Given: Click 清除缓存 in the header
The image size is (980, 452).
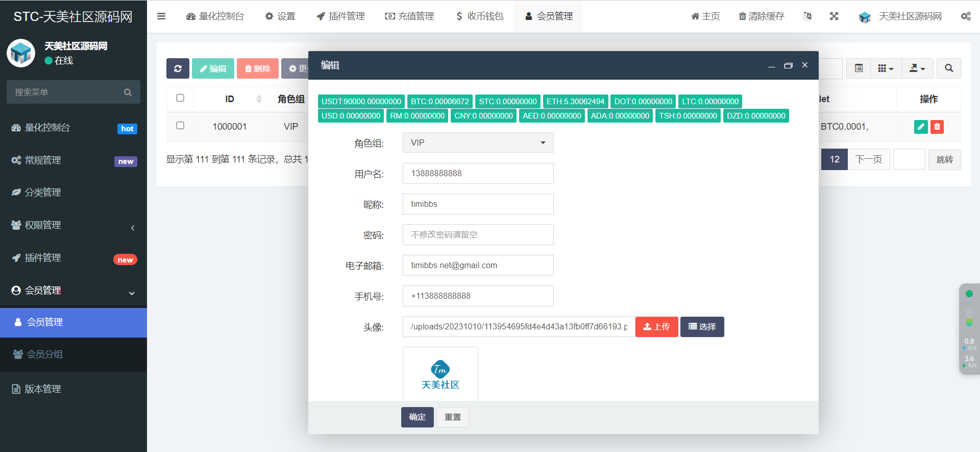Looking at the screenshot, I should 762,16.
